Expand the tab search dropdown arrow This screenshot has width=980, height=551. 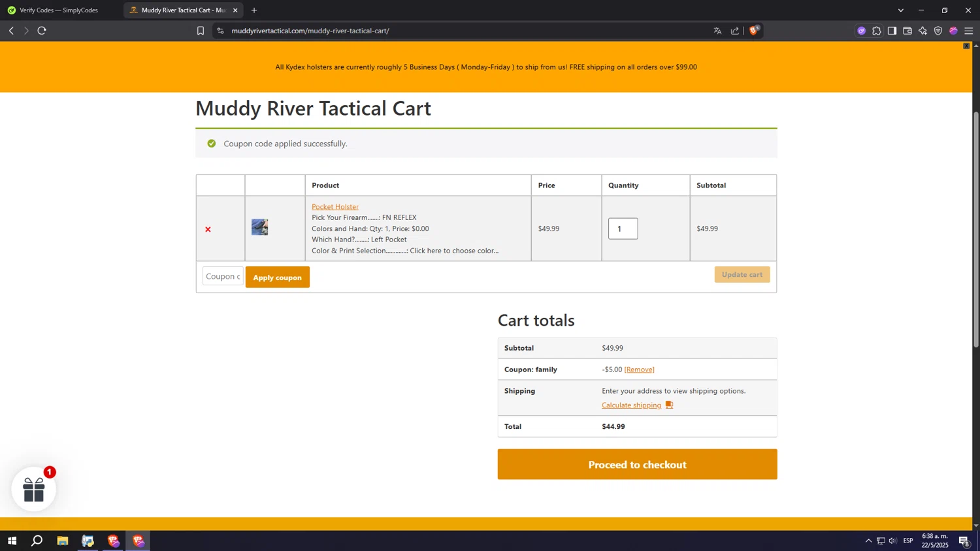tap(900, 10)
